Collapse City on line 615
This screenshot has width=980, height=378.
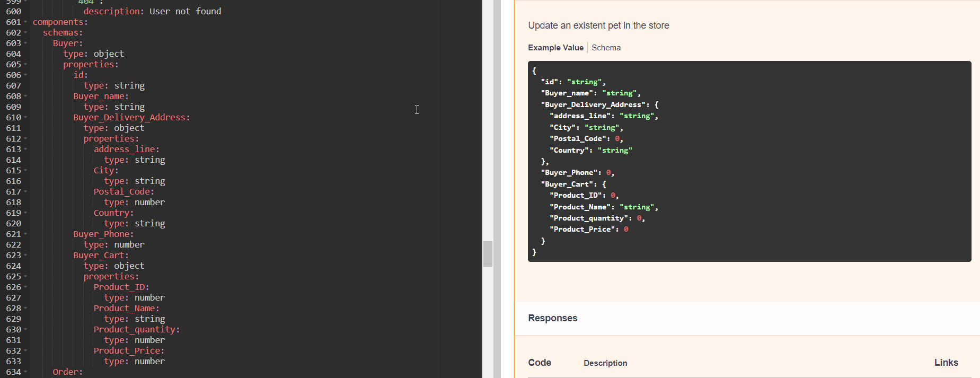pos(25,171)
